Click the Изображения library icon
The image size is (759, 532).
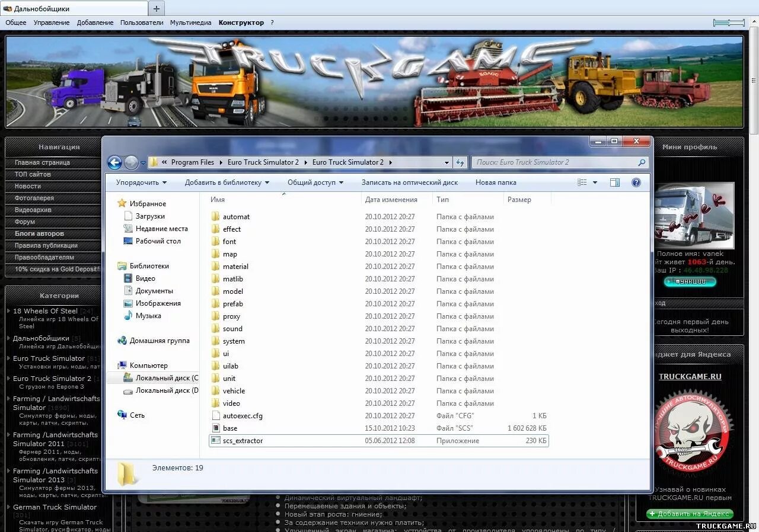[128, 303]
